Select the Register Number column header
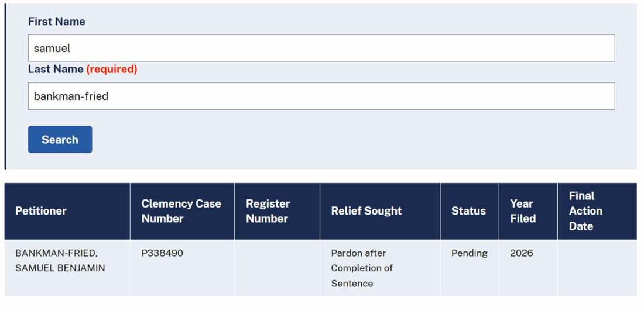 pyautogui.click(x=278, y=211)
